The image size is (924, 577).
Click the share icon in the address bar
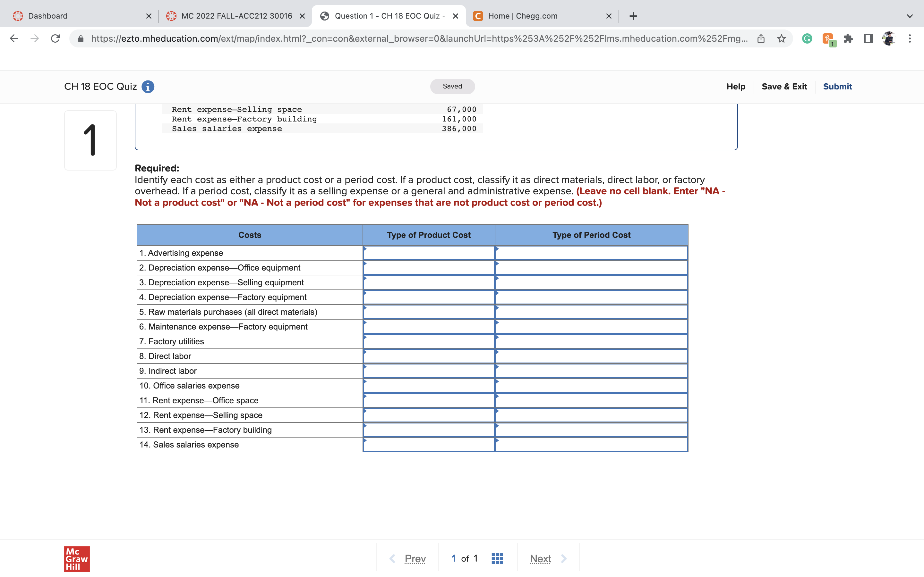[x=761, y=38]
